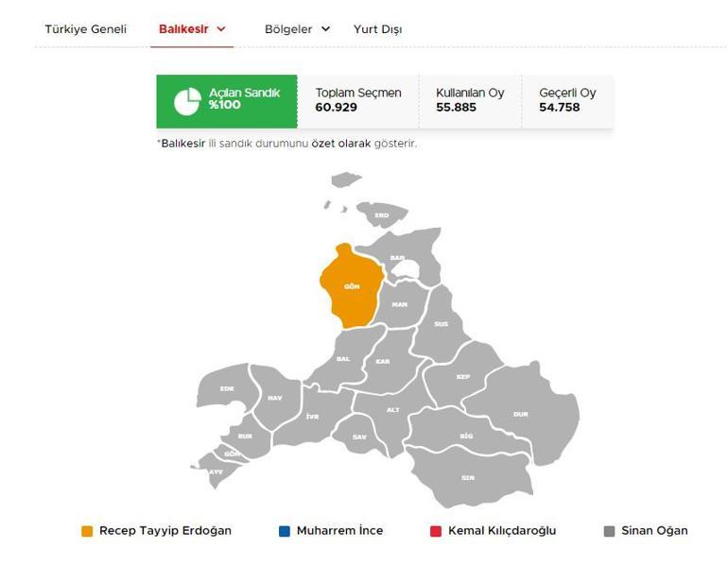Click the MAN district on the map
The image size is (728, 565).
pyautogui.click(x=399, y=304)
